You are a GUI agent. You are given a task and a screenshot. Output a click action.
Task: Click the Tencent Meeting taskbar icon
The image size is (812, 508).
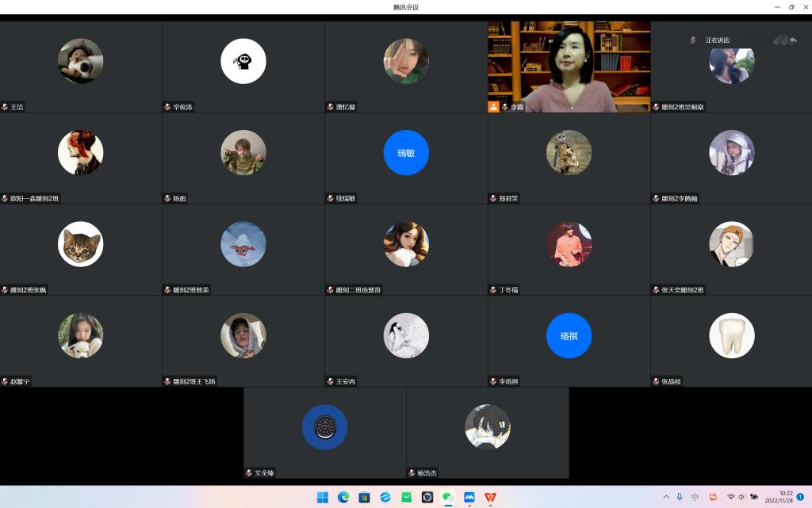click(x=469, y=497)
